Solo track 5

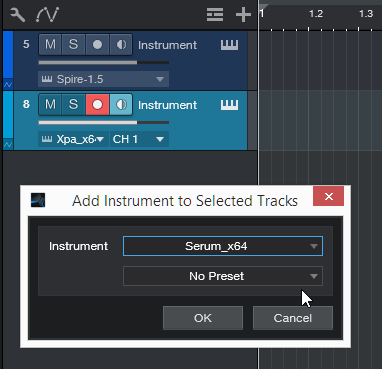(73, 44)
